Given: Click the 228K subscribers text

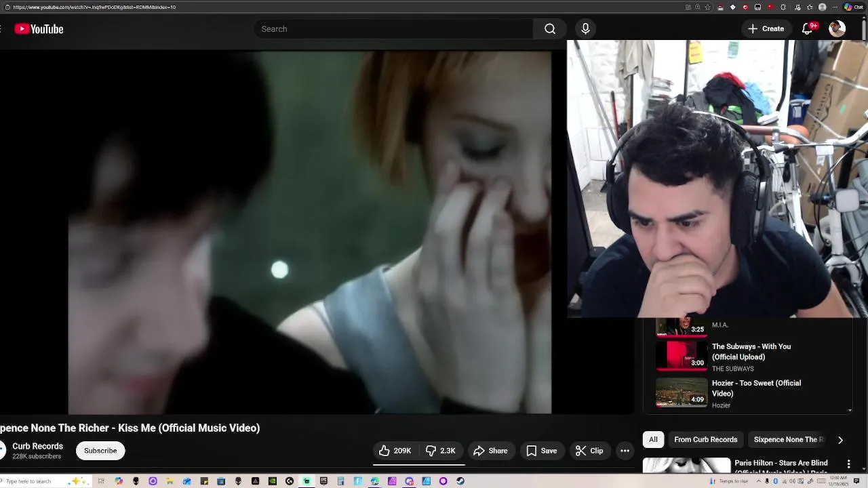Looking at the screenshot, I should coord(37,457).
